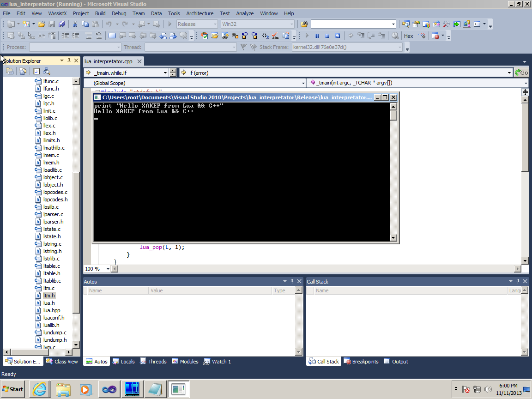Open Autos panel window position dropdown
The image size is (532, 399).
[284, 281]
